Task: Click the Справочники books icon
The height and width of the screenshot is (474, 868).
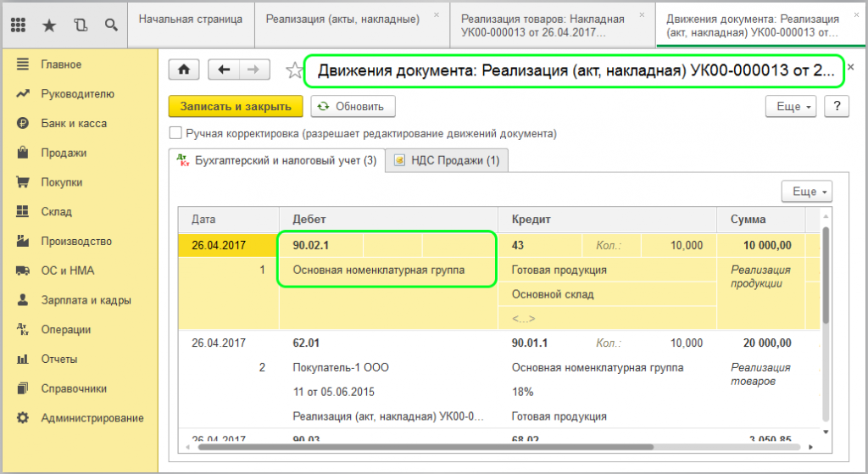Action: 23,388
